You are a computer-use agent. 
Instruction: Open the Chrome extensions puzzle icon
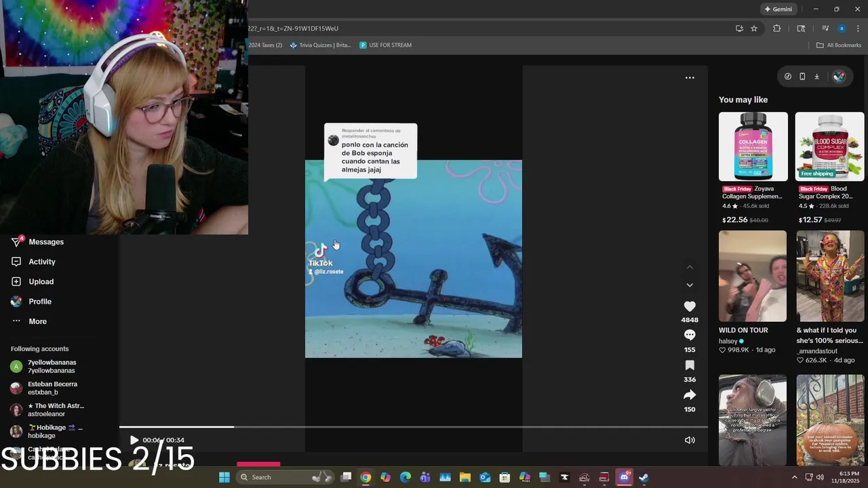click(x=777, y=28)
